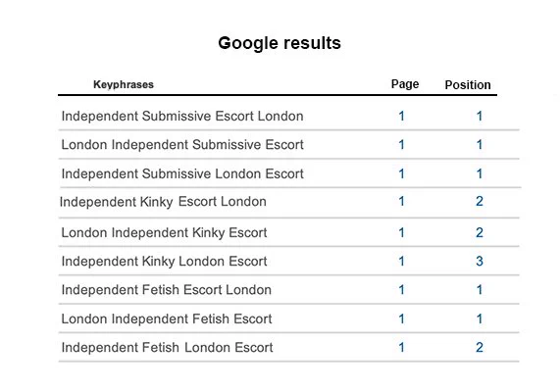Click the Position column header
The height and width of the screenshot is (392, 560).
(468, 85)
